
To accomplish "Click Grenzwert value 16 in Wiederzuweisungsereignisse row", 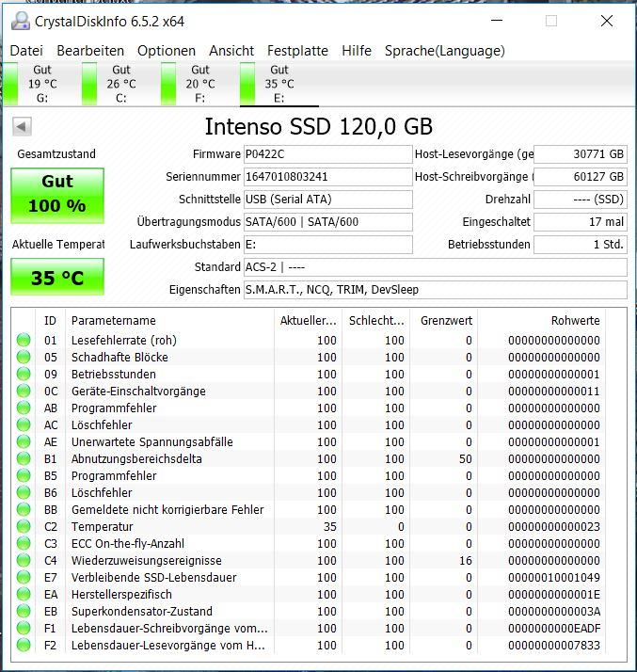I will (465, 561).
